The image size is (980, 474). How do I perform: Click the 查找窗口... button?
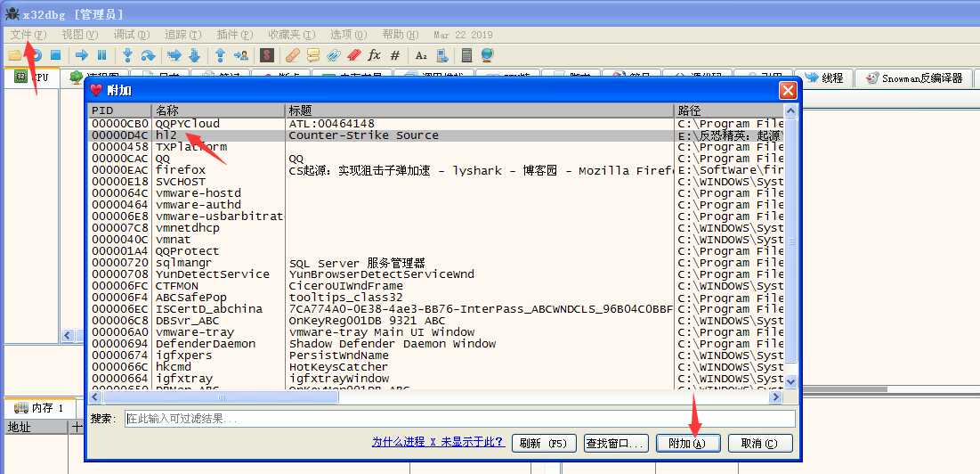click(615, 444)
